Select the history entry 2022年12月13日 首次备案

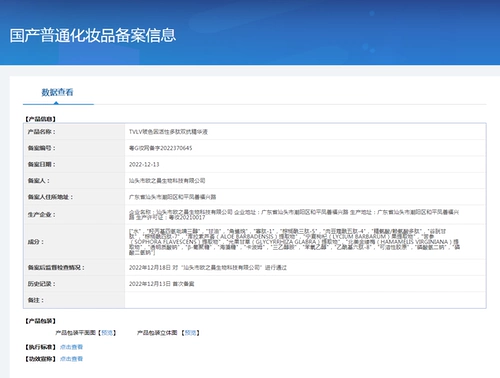point(162,284)
